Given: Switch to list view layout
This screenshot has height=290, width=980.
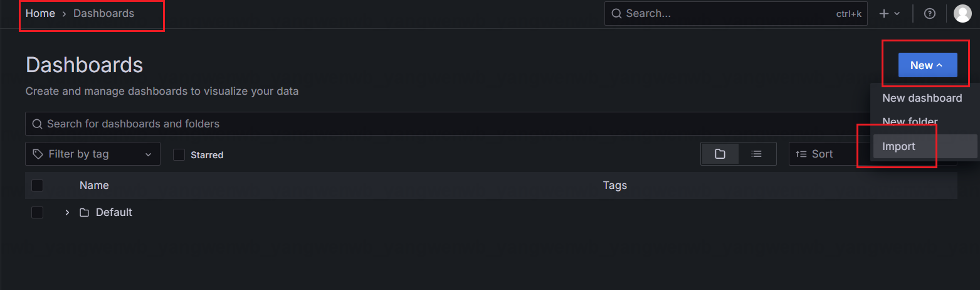Looking at the screenshot, I should pos(757,154).
